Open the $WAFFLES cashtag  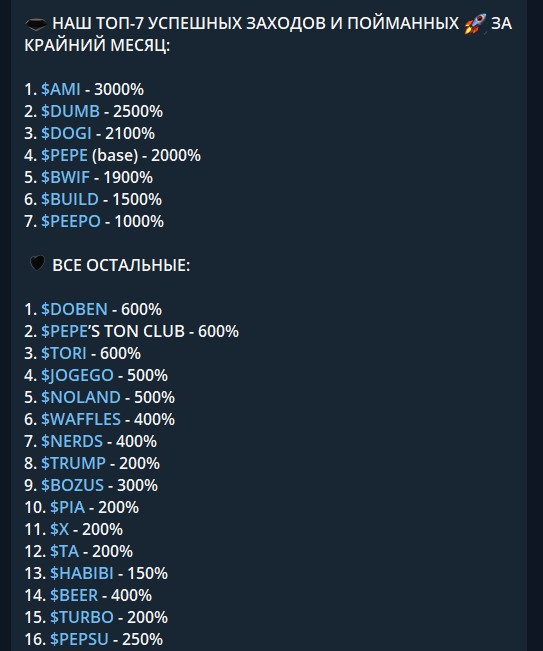click(81, 419)
